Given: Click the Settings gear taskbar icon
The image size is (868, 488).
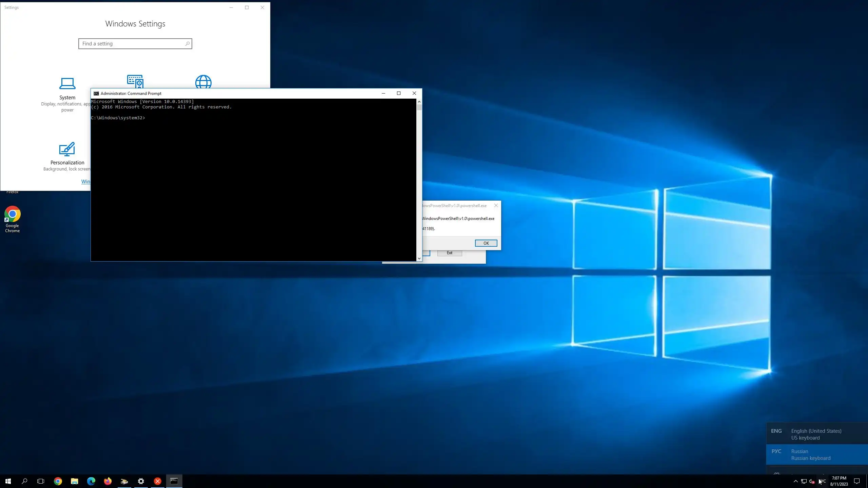Looking at the screenshot, I should click(141, 481).
